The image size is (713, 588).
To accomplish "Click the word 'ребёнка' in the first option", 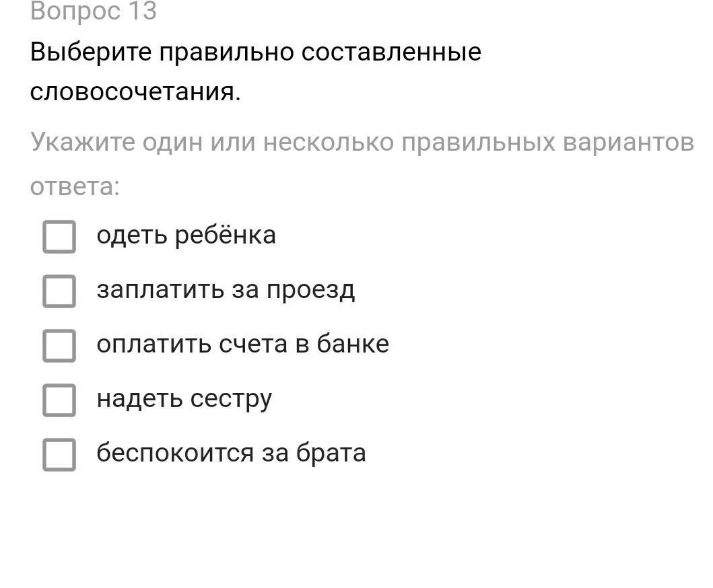I will click(225, 235).
